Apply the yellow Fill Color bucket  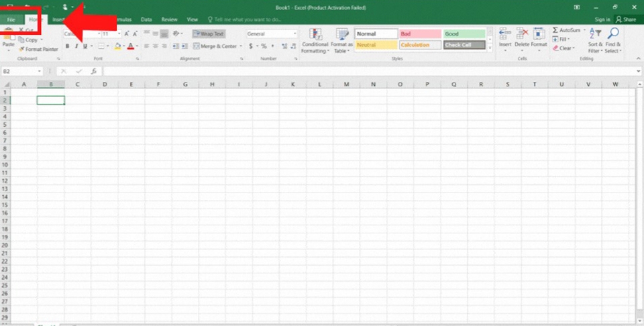click(x=118, y=46)
